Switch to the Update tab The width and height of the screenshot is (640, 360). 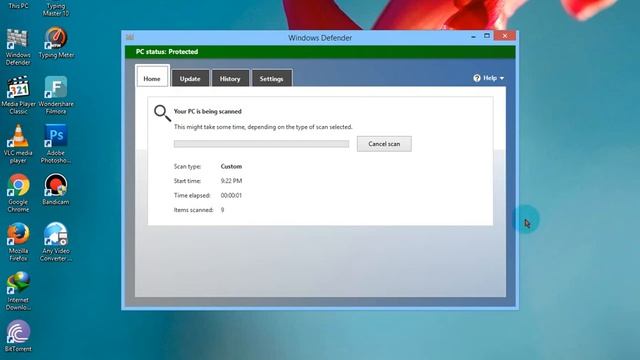point(190,78)
